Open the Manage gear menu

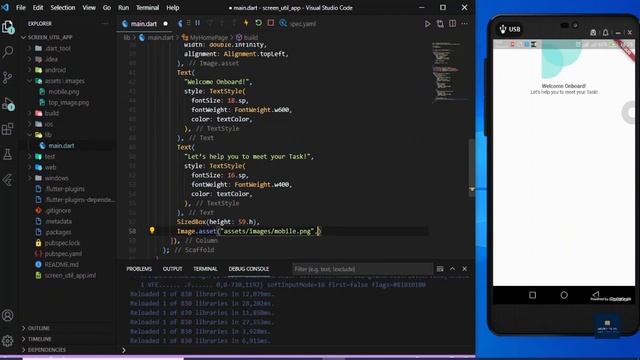coord(8,340)
